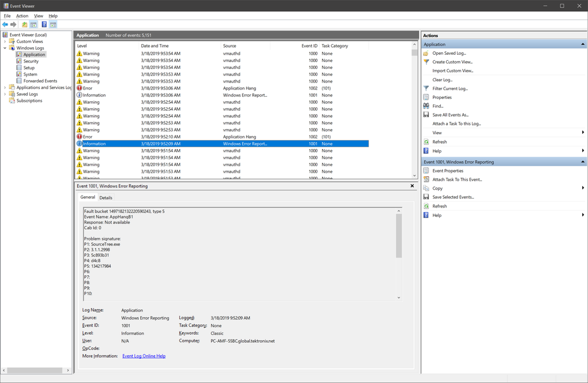
Task: Sort events by Source column header
Action: [245, 46]
